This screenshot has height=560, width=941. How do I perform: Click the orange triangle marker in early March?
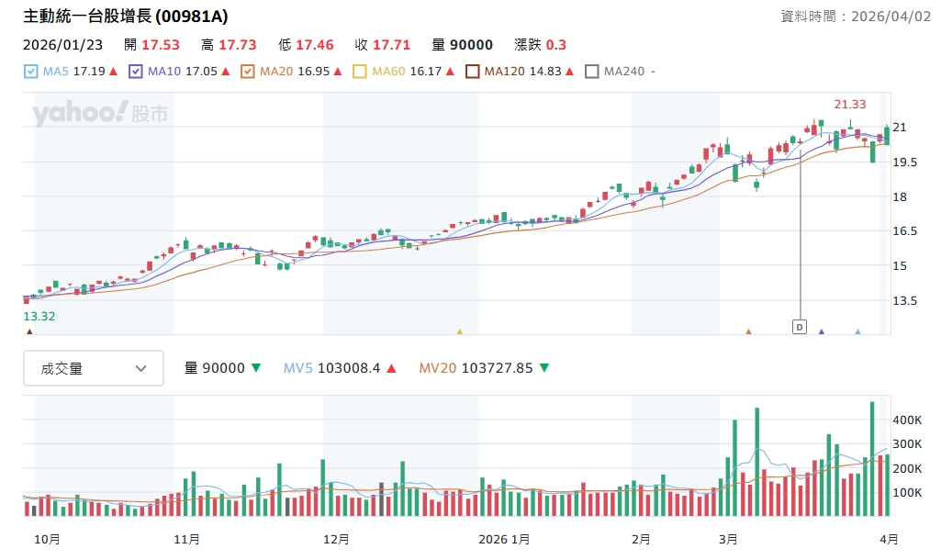point(748,332)
